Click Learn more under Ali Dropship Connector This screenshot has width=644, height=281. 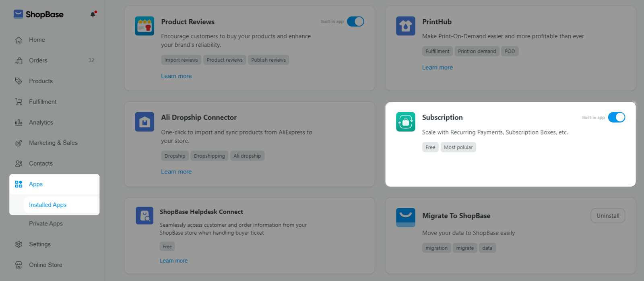tap(176, 171)
